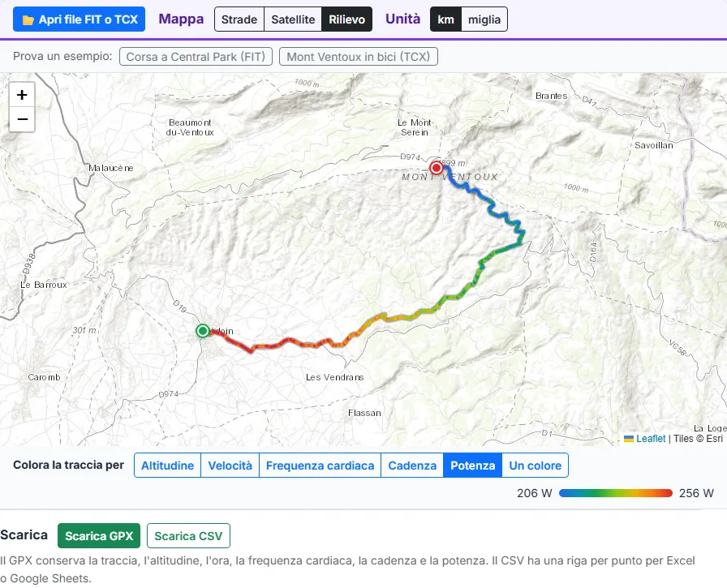The image size is (727, 588).
Task: Set units to miglia
Action: point(484,19)
